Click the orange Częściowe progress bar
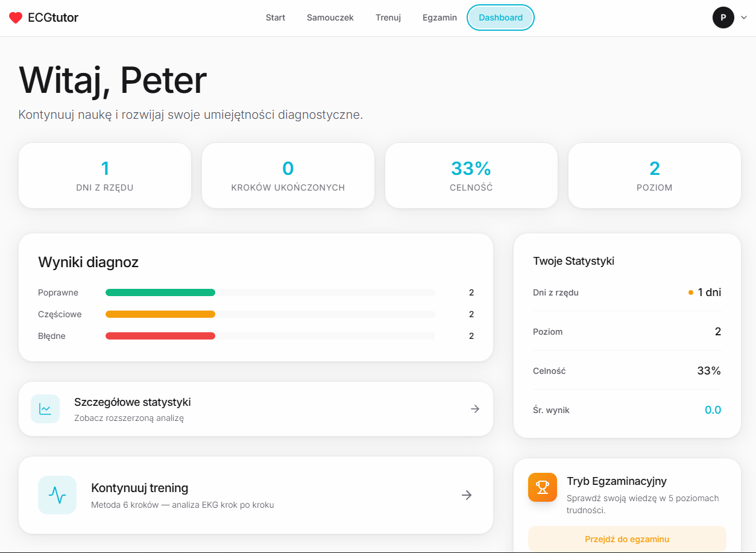This screenshot has height=553, width=756. pos(160,314)
